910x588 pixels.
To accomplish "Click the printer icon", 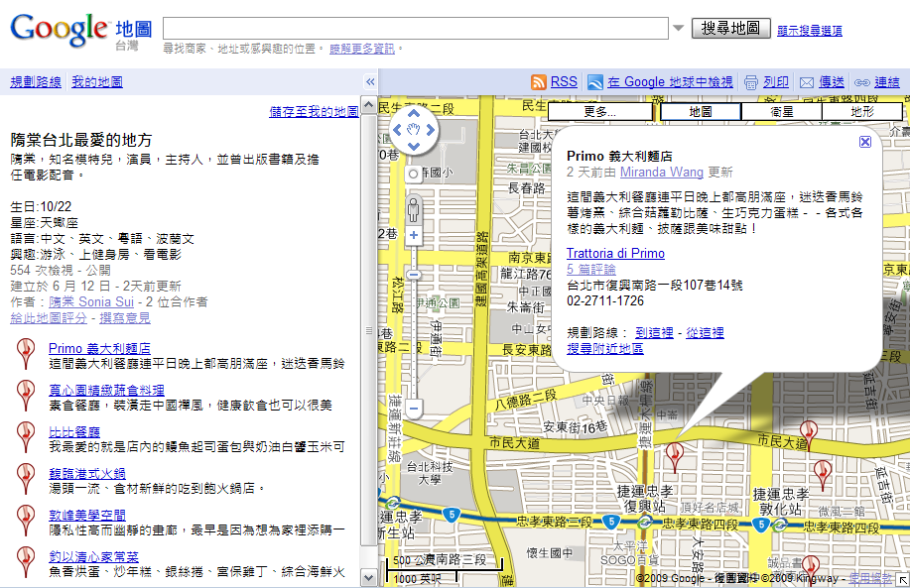I will click(x=751, y=82).
